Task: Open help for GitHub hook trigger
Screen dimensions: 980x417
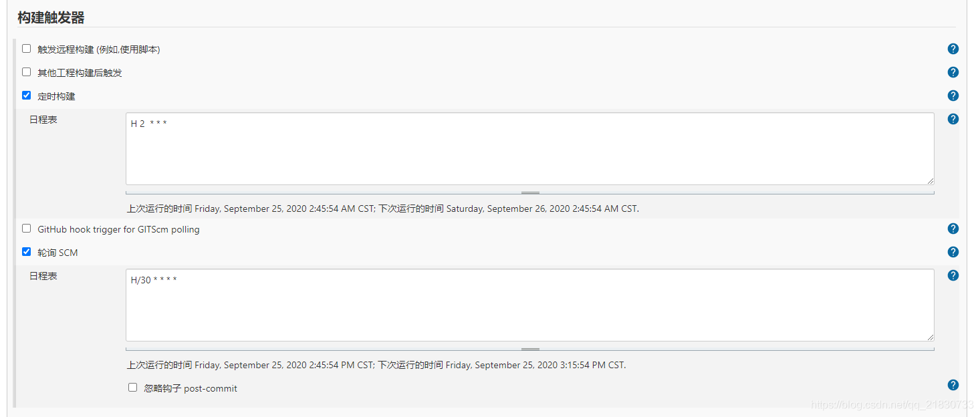Action: 953,229
